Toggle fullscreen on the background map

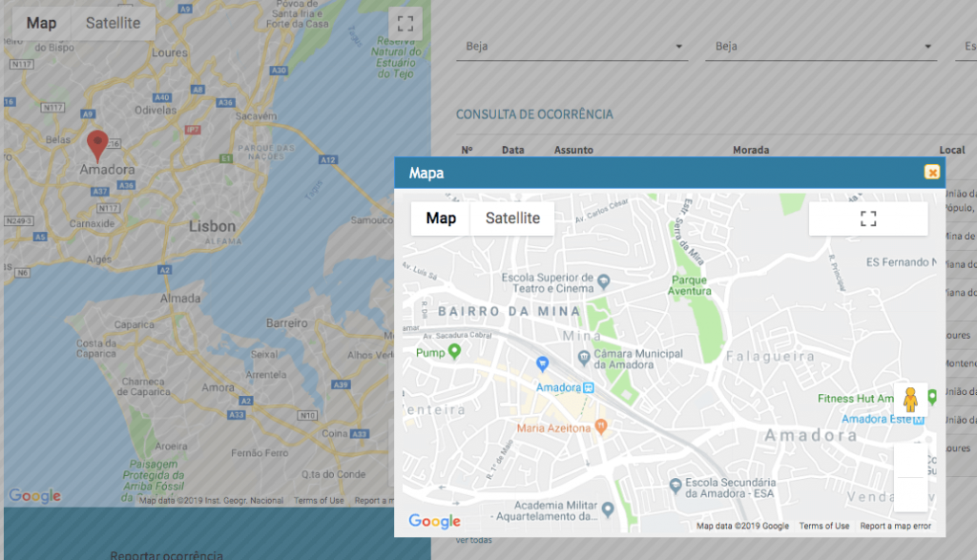pos(405,24)
